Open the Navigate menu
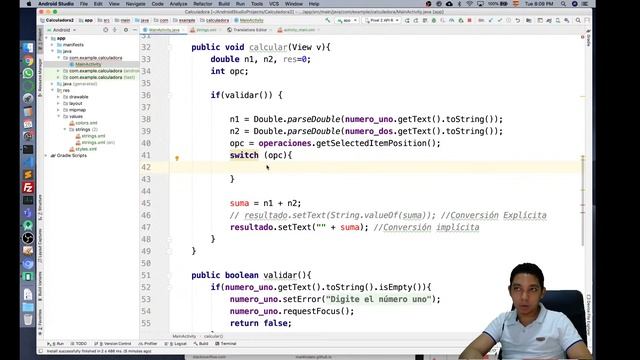 (136, 4)
